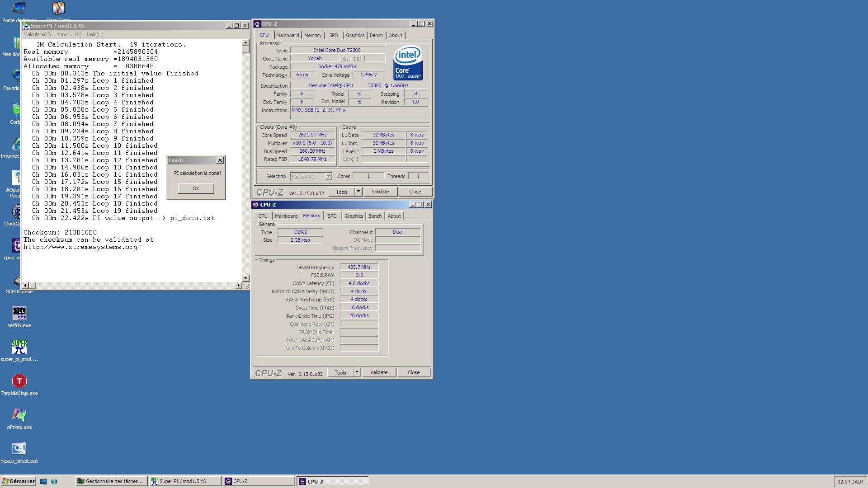The height and width of the screenshot is (488, 868).
Task: Click Name field Intel Core Duo T2300
Action: [x=337, y=50]
